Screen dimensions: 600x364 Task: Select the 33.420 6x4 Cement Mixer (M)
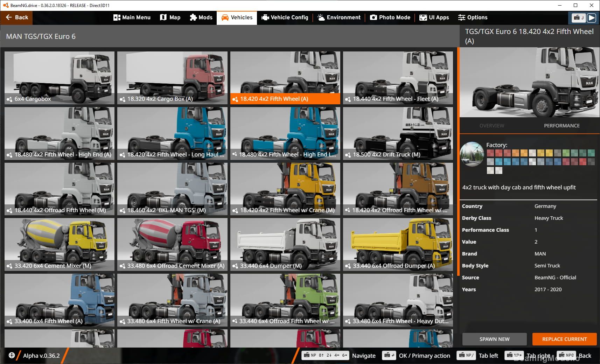(x=60, y=245)
